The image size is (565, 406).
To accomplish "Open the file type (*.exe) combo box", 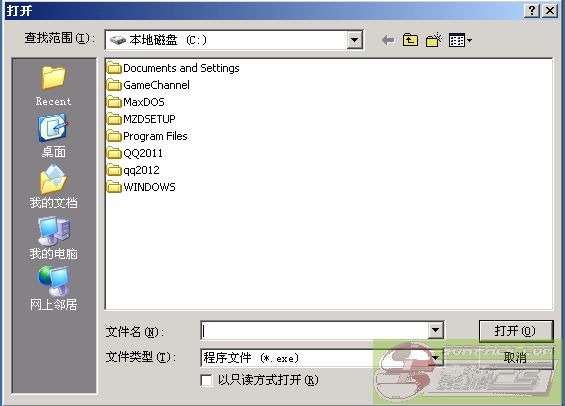I will click(x=322, y=358).
